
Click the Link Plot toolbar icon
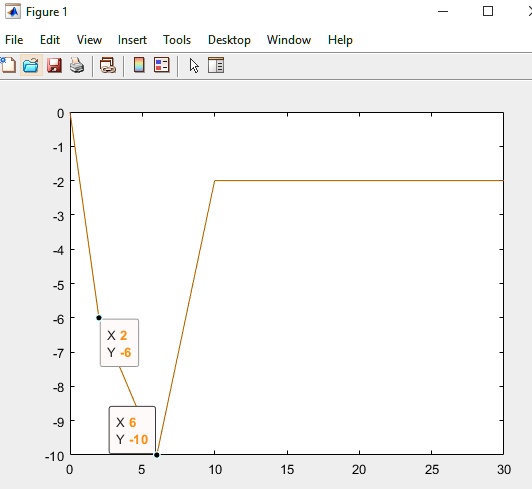coord(108,65)
